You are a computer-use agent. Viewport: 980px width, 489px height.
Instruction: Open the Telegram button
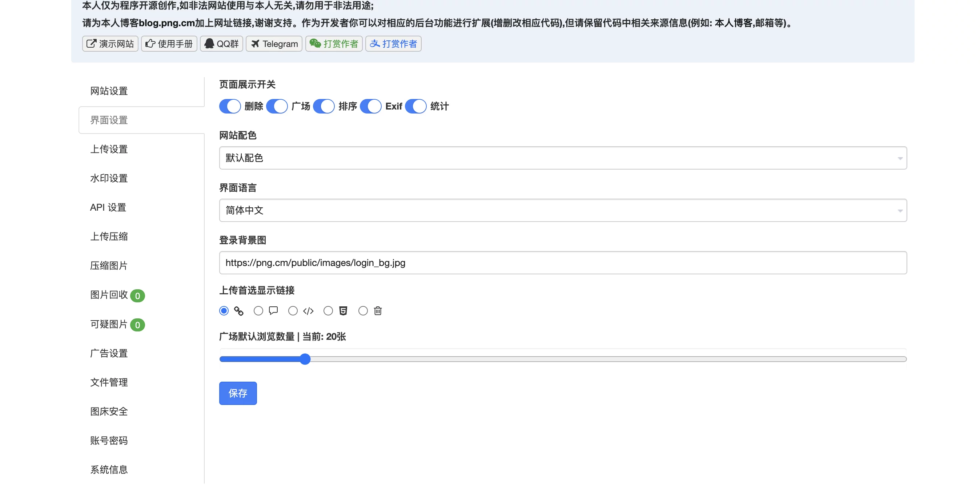pyautogui.click(x=274, y=44)
